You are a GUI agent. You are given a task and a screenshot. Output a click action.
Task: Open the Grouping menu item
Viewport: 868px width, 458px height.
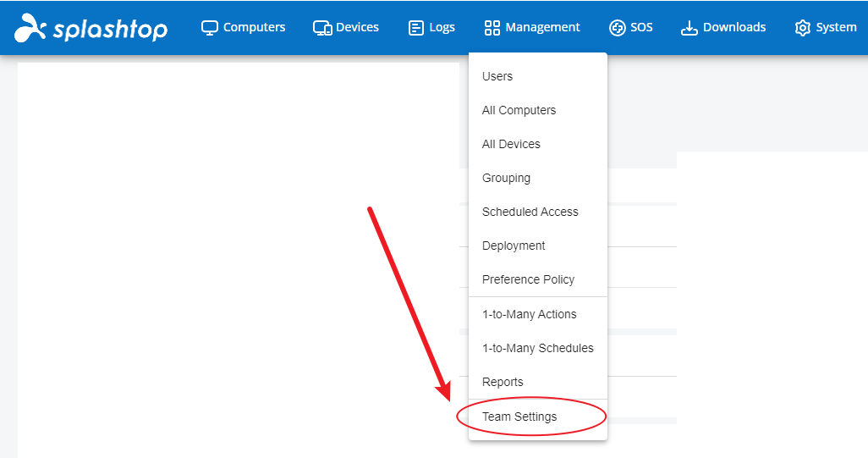point(506,178)
